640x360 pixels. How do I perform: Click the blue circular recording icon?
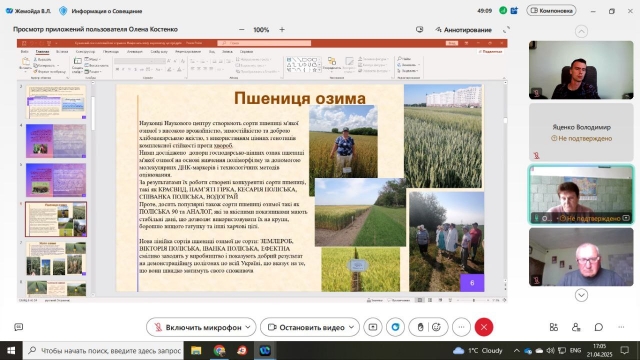pyautogui.click(x=396, y=327)
